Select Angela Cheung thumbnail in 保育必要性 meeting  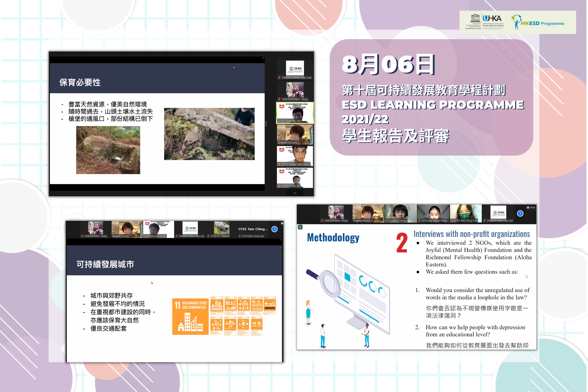[x=295, y=135]
